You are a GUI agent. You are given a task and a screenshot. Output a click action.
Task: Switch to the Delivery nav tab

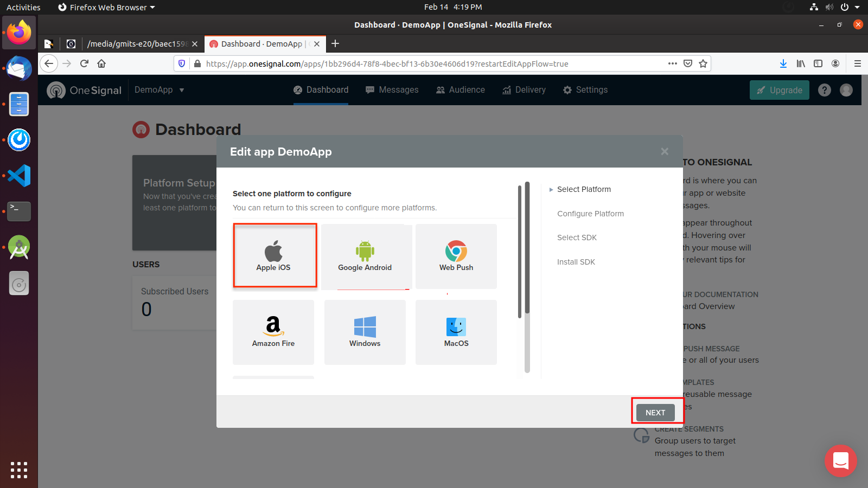coord(524,90)
